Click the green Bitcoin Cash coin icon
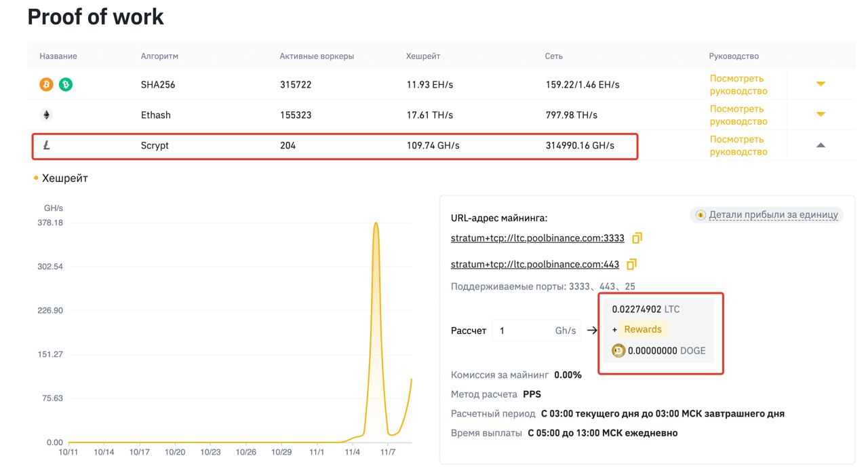 point(66,84)
